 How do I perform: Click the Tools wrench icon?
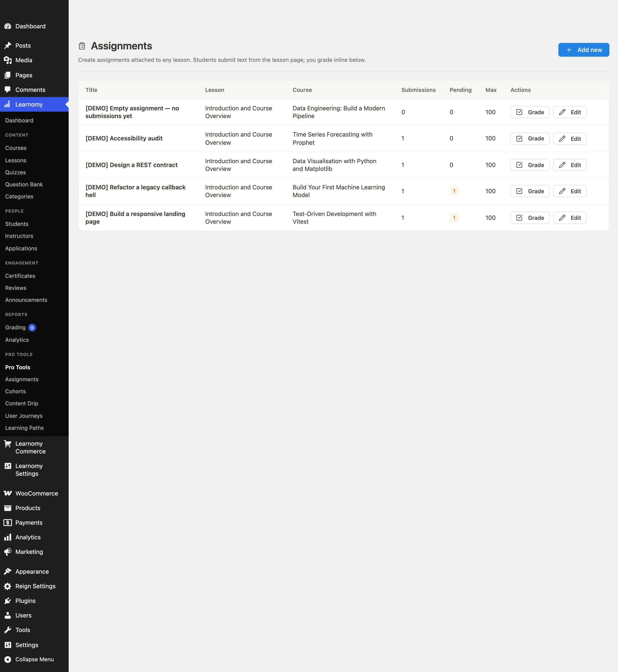(8, 630)
